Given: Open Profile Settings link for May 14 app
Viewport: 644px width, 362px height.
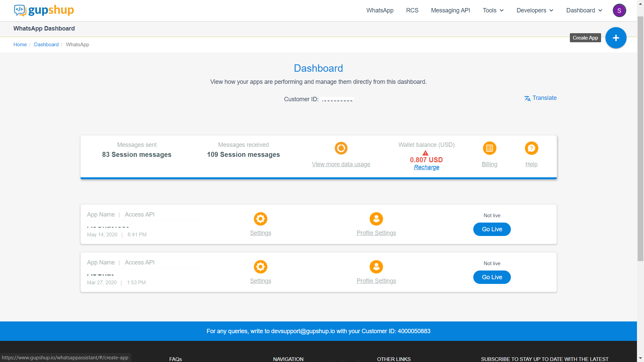Looking at the screenshot, I should point(376,233).
